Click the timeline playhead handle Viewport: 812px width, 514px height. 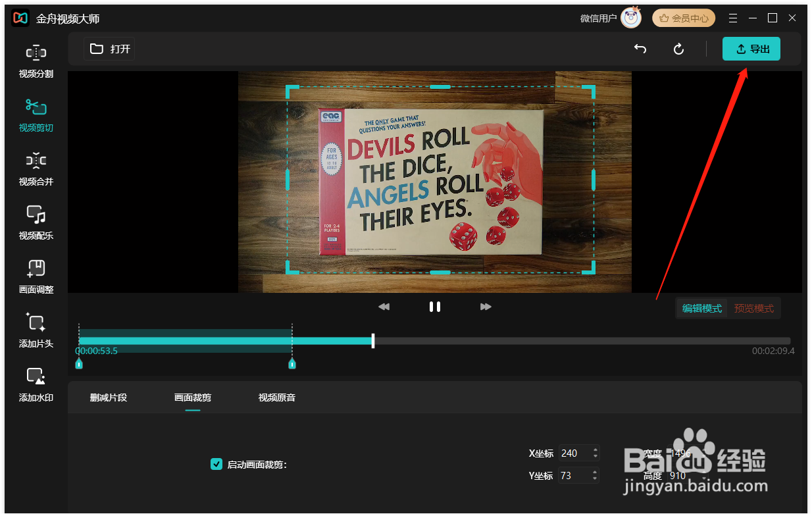click(373, 341)
